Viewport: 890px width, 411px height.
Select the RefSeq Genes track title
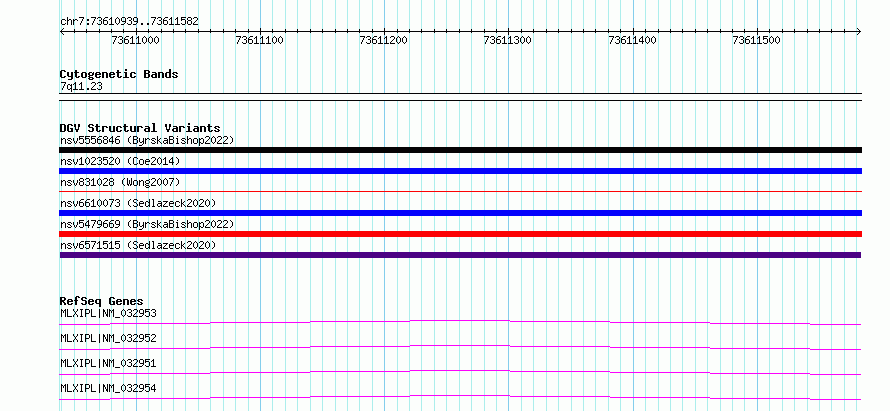[x=101, y=301]
